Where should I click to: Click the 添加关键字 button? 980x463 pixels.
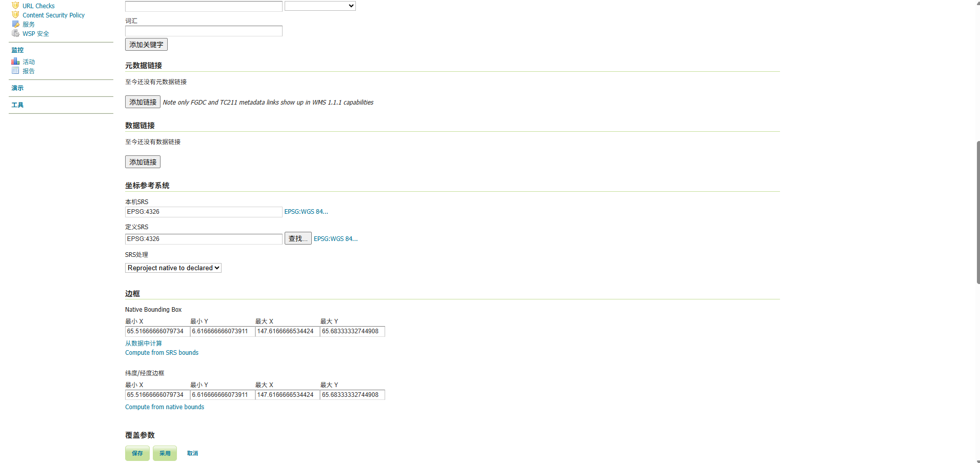146,44
